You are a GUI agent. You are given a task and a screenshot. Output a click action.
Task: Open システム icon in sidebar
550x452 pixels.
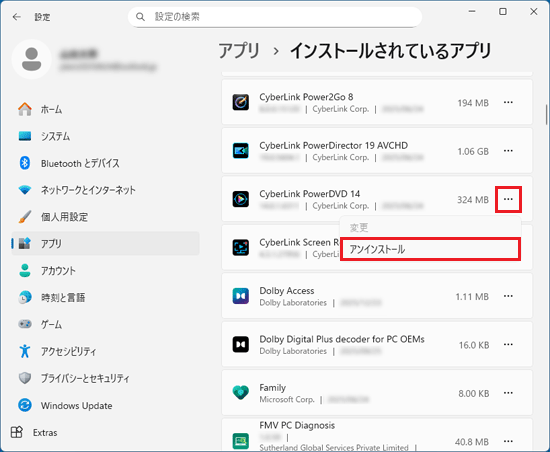pyautogui.click(x=25, y=136)
